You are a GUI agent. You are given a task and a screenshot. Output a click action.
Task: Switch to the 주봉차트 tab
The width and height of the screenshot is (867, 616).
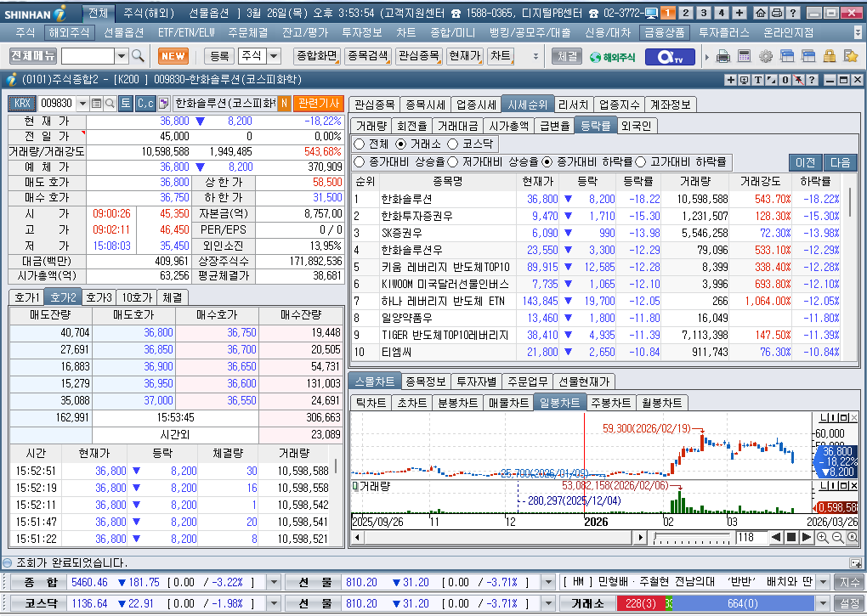(610, 403)
